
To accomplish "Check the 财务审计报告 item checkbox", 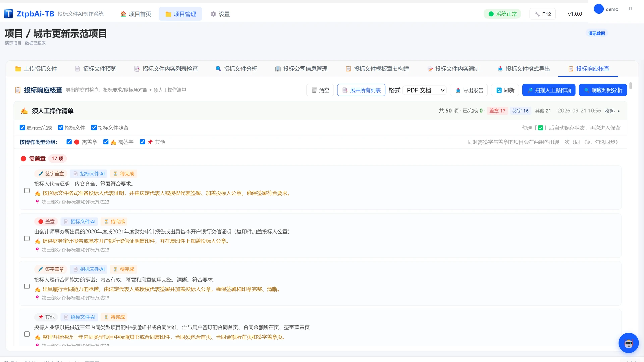I will click(x=27, y=239).
